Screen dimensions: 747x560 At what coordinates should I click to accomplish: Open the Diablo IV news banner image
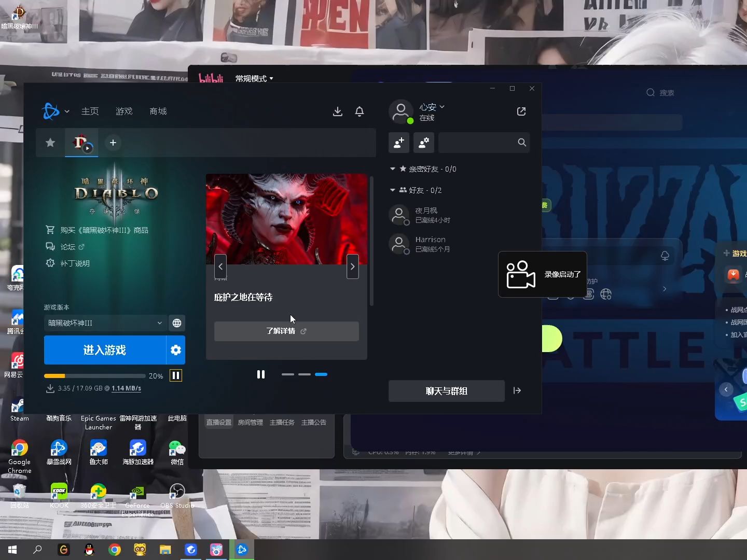pos(286,219)
